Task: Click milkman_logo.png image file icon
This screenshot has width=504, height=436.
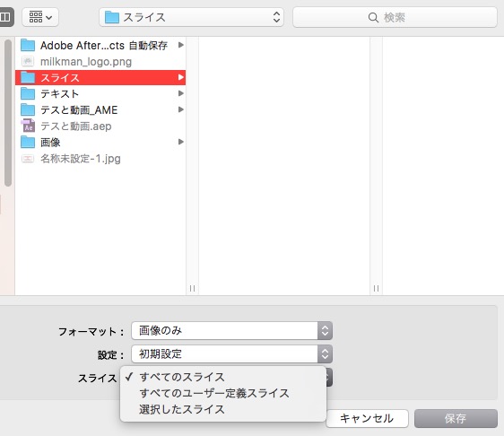Action: [x=28, y=61]
